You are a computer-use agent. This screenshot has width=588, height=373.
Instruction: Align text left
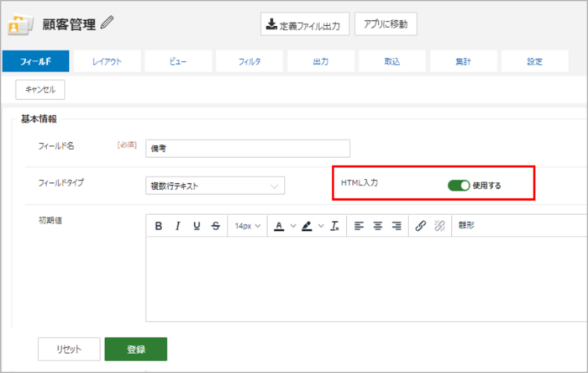359,226
